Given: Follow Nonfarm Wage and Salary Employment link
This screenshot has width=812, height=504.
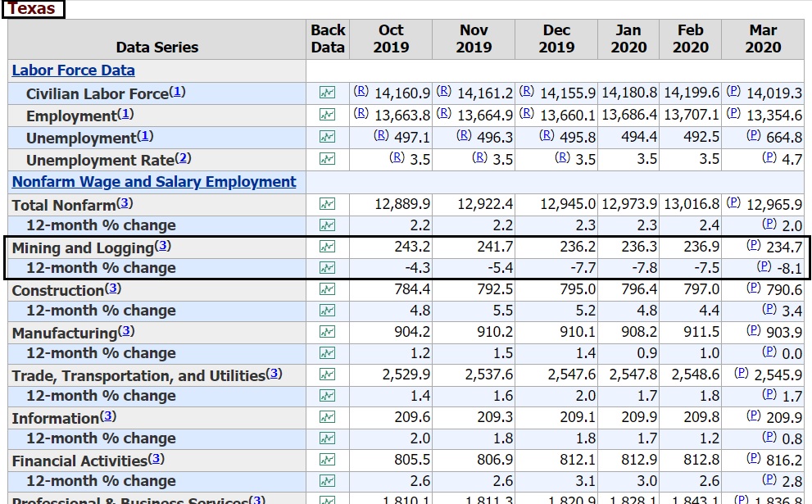Looking at the screenshot, I should pos(154,181).
